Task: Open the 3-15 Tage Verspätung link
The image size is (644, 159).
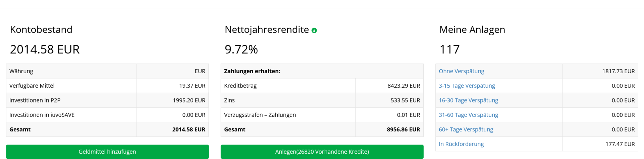Action: (x=467, y=86)
